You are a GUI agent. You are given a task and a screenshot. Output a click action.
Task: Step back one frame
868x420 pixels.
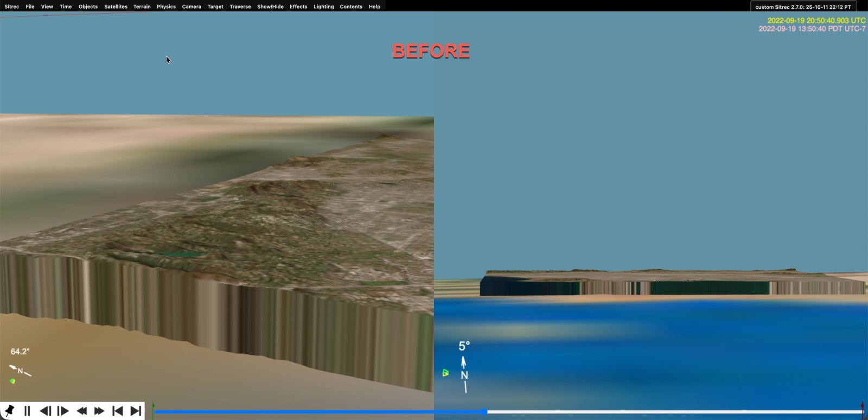(x=46, y=411)
